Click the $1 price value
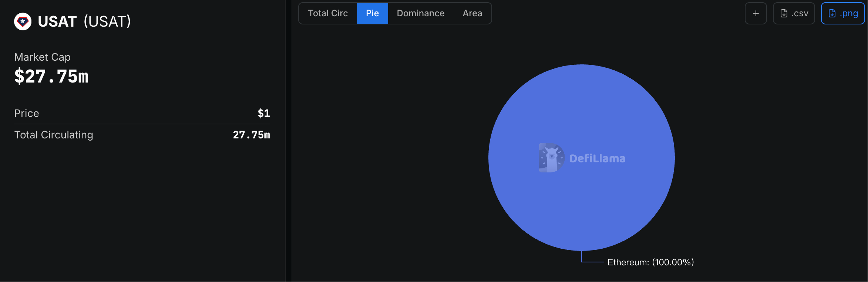The width and height of the screenshot is (868, 282). point(263,113)
